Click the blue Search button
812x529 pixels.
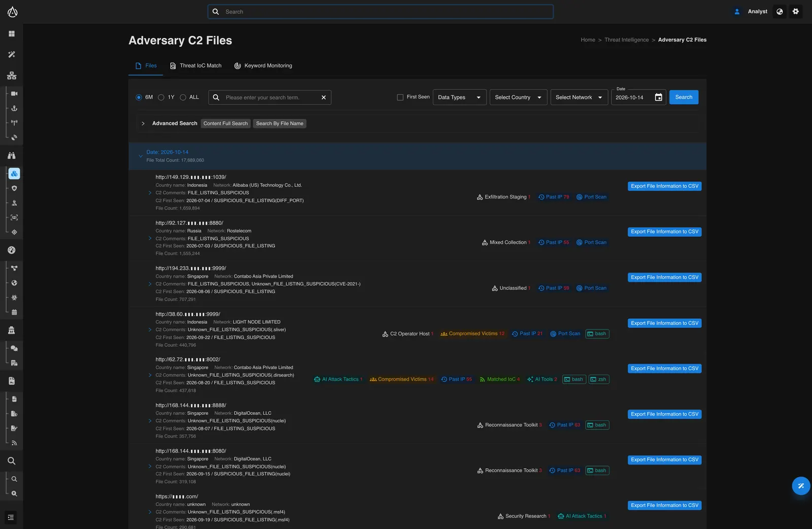(684, 97)
